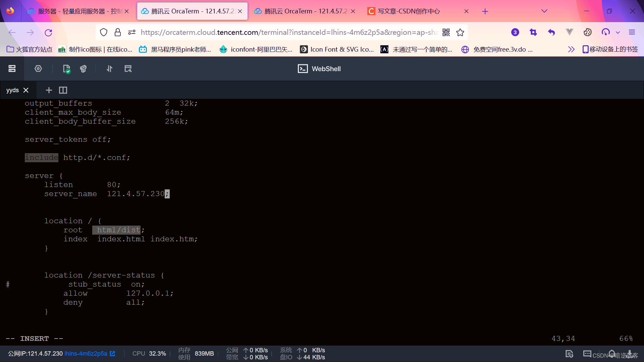Open the file manager icon with green check
The height and width of the screenshot is (362, 644).
(66, 69)
